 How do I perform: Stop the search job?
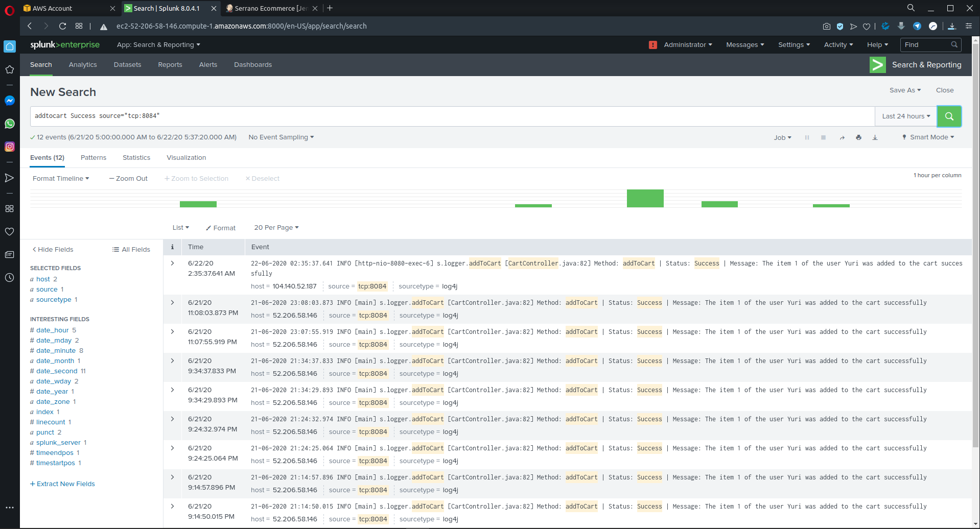pyautogui.click(x=823, y=137)
